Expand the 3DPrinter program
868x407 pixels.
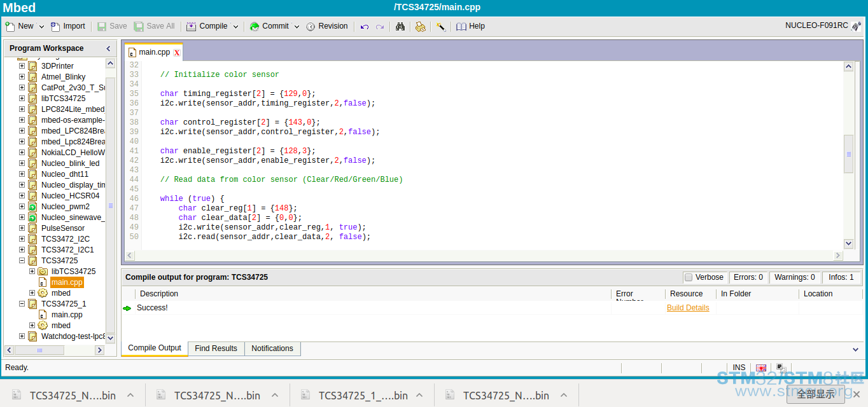pyautogui.click(x=22, y=66)
